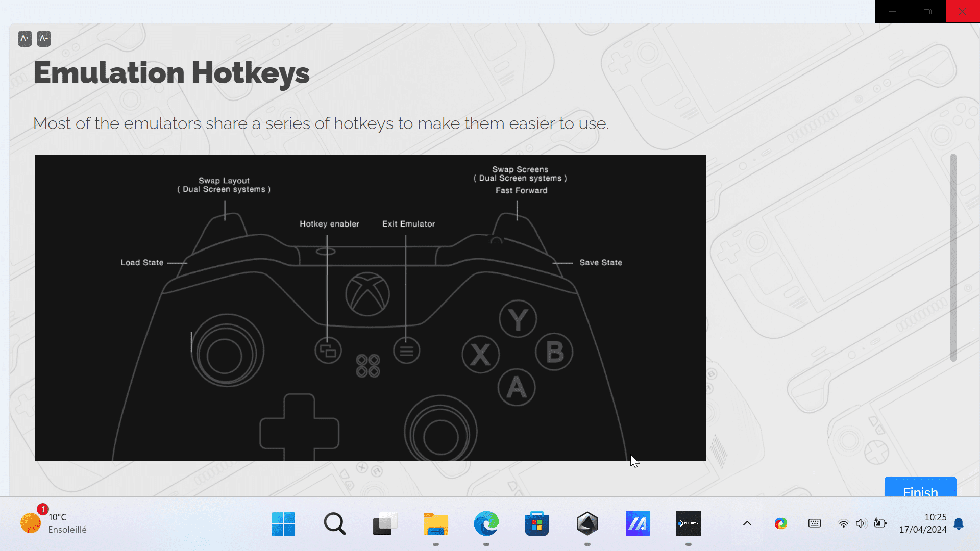980x551 pixels.
Task: Click the 'Save State' label in diagram
Action: tap(601, 263)
